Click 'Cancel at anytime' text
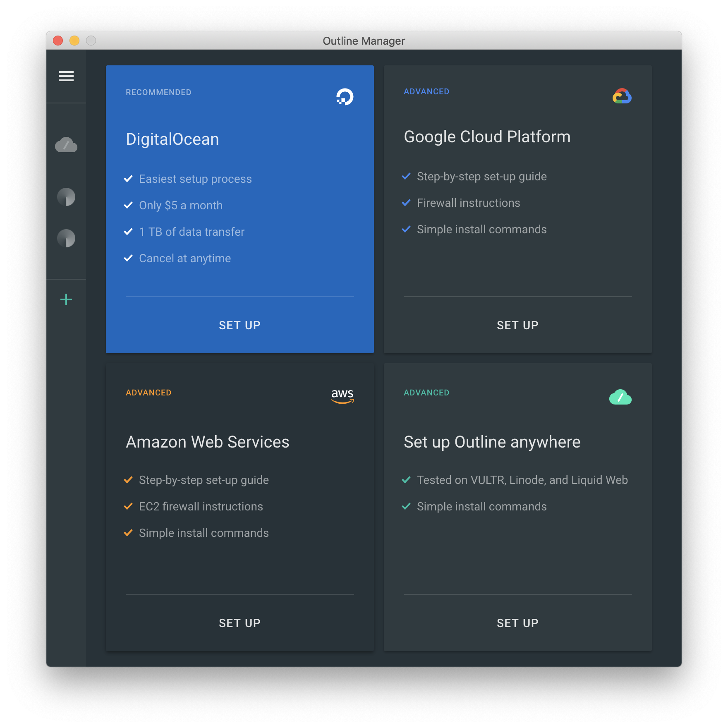The height and width of the screenshot is (728, 728). pyautogui.click(x=185, y=259)
